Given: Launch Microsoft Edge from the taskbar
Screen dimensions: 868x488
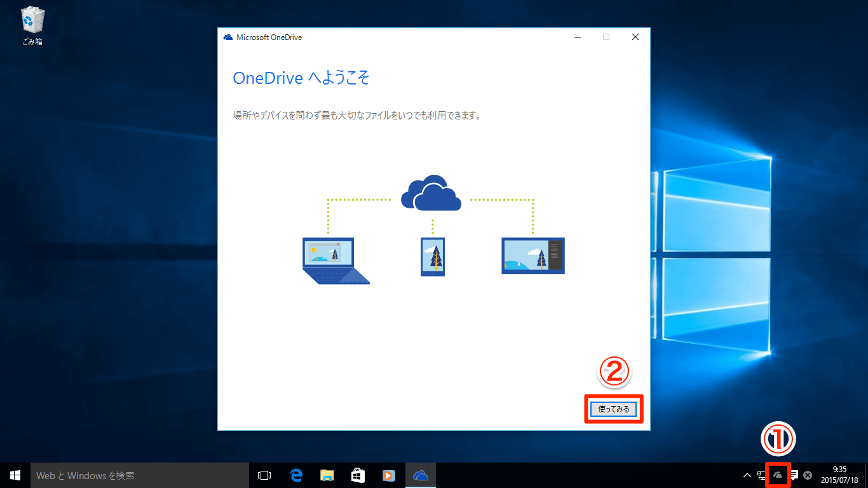Looking at the screenshot, I should [295, 475].
